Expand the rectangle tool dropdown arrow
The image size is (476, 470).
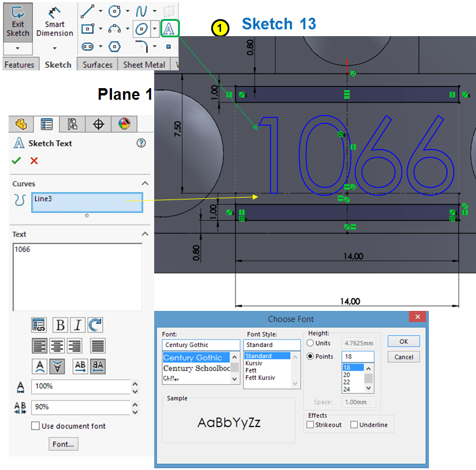click(100, 29)
